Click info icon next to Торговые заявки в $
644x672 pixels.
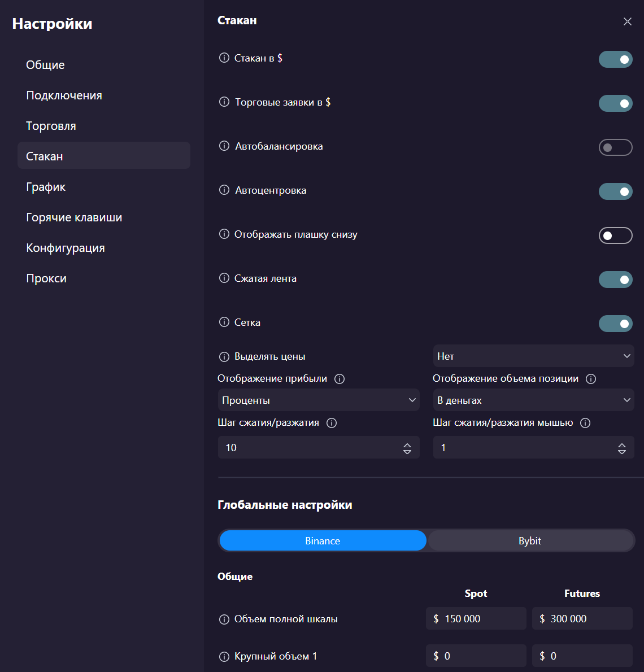[x=224, y=102]
